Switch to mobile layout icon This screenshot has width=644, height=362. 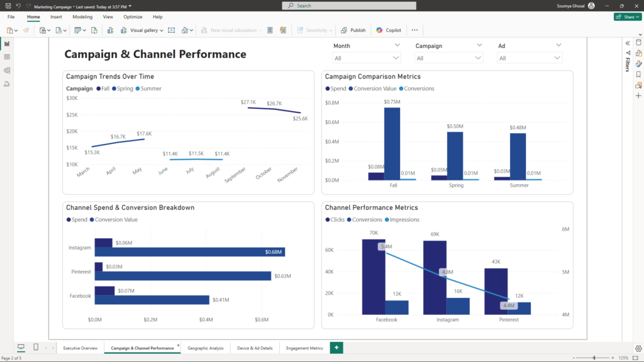[36, 348]
